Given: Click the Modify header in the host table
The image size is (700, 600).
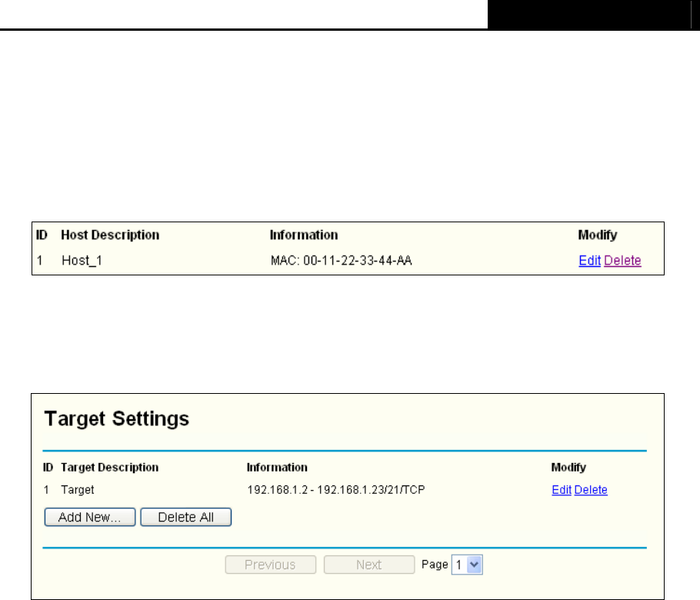Looking at the screenshot, I should tap(598, 235).
